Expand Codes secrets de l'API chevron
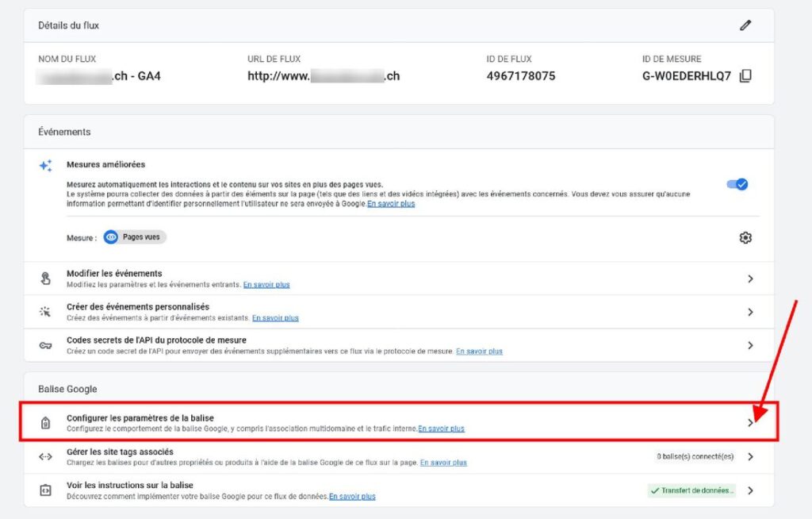This screenshot has height=519, width=812. click(x=750, y=345)
